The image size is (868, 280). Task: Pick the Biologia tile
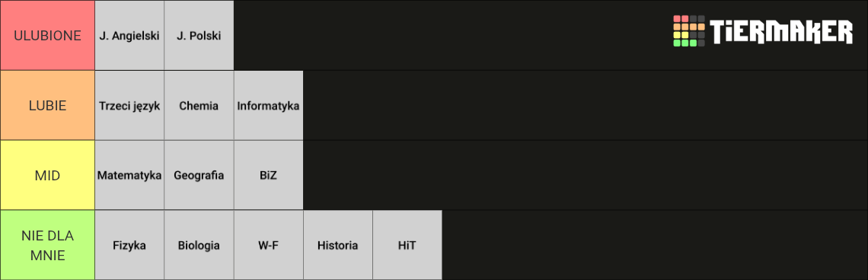(199, 245)
